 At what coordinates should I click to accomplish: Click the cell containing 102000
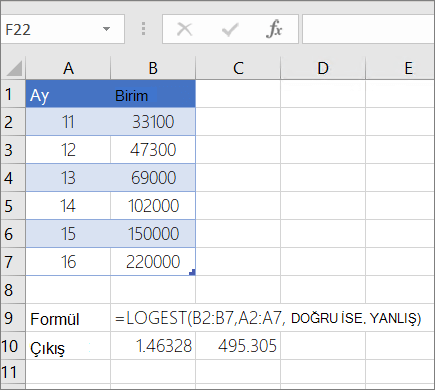pos(153,206)
